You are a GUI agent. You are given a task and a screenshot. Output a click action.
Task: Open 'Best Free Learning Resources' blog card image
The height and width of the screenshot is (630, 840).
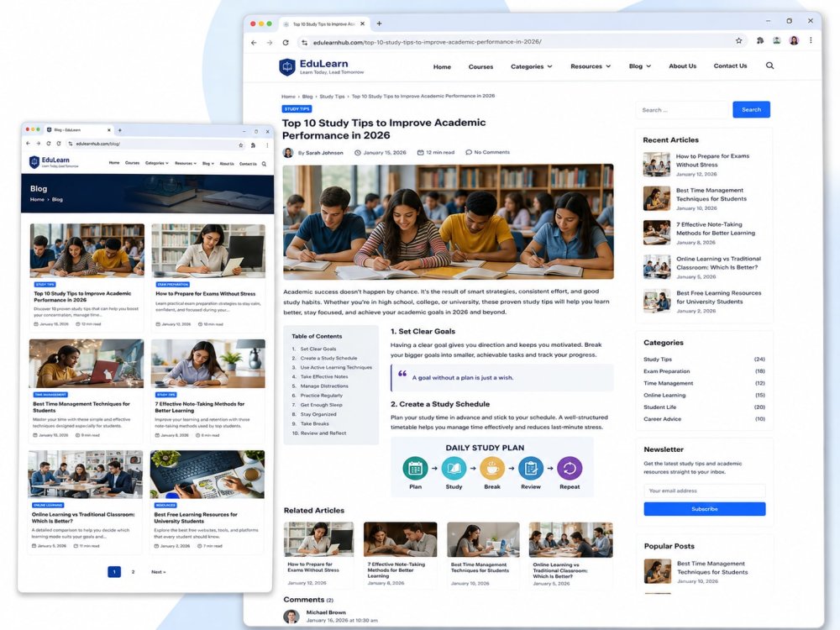tap(207, 474)
